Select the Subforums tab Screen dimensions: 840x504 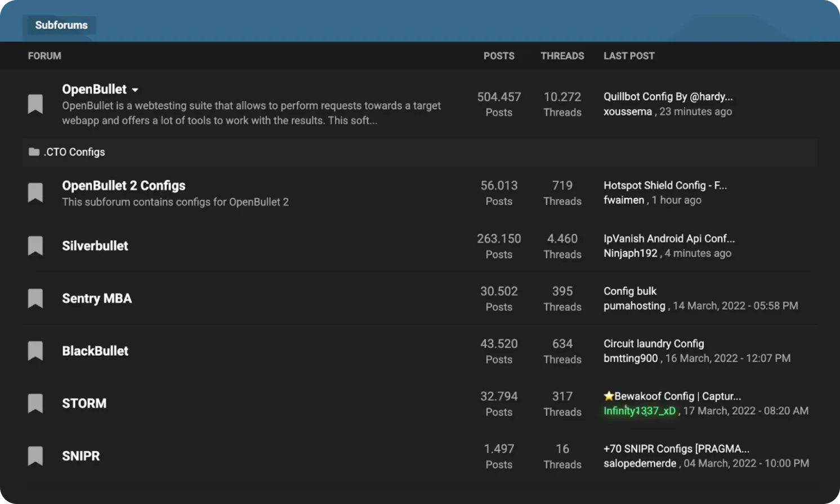click(61, 25)
